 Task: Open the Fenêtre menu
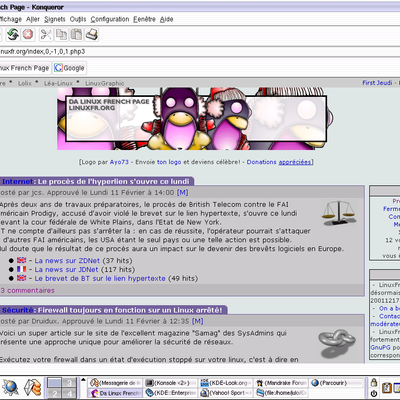pyautogui.click(x=144, y=19)
